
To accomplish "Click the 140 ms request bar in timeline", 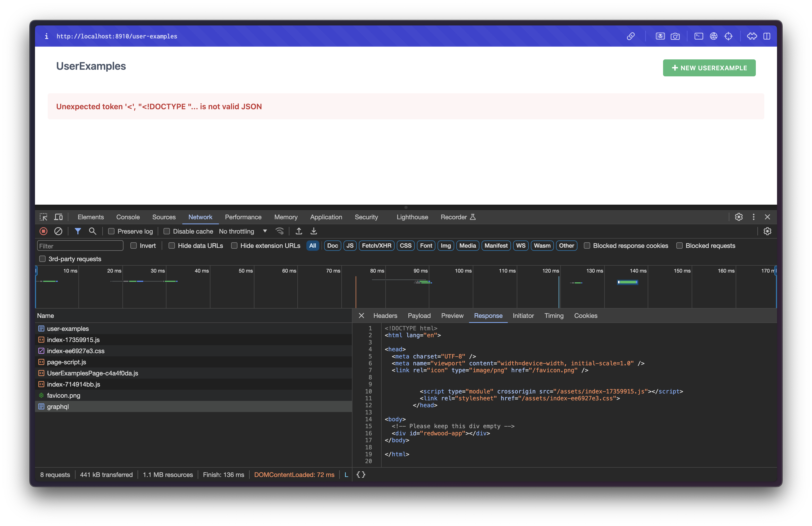I will (x=628, y=282).
